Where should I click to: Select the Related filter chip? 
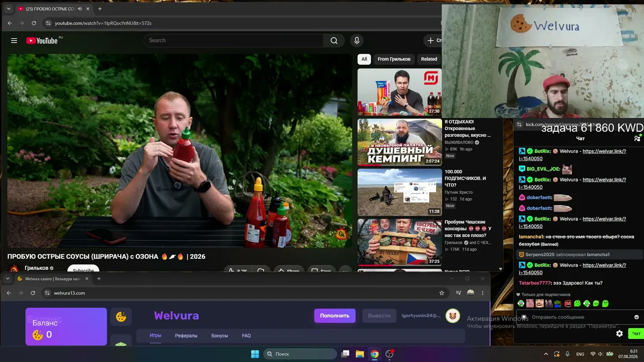tap(429, 59)
